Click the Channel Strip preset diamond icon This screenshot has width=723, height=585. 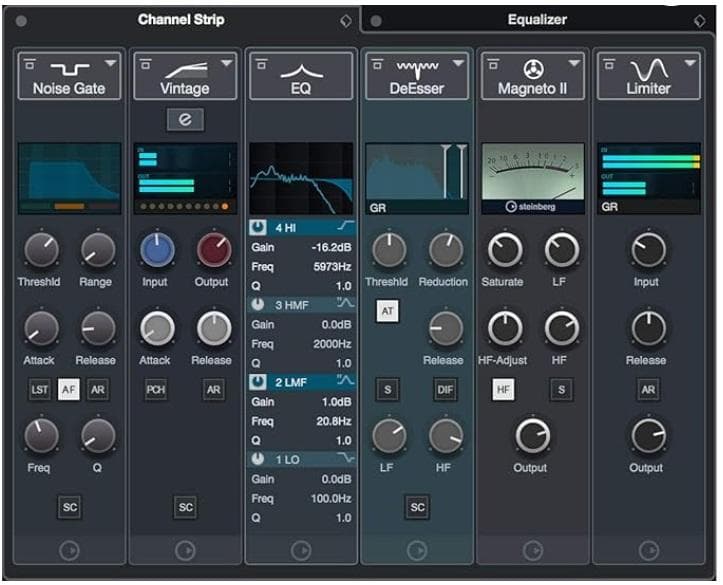click(x=346, y=21)
